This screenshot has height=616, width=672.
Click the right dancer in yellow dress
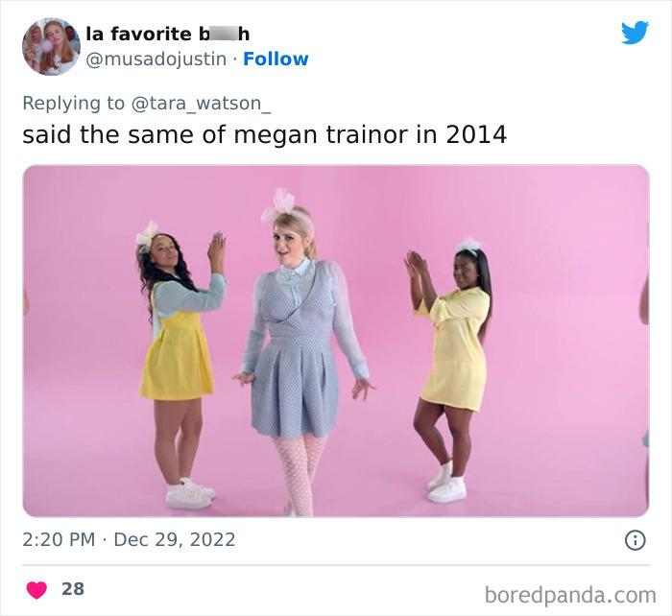[x=448, y=368]
